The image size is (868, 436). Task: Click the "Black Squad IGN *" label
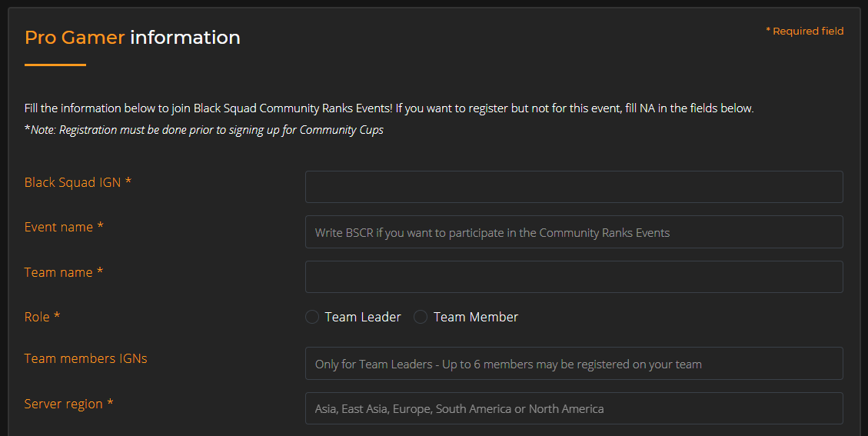[x=78, y=182]
